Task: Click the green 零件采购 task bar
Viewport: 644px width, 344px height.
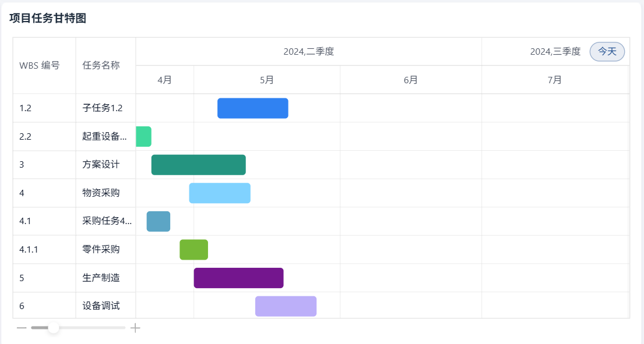Action: 194,250
